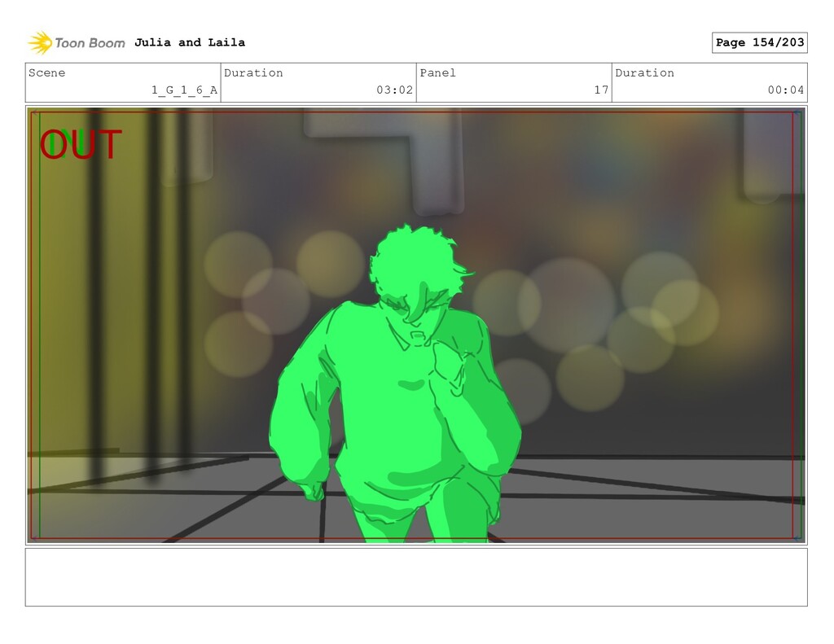Click scene duration value '03:02'
This screenshot has width=834, height=644.
(395, 90)
